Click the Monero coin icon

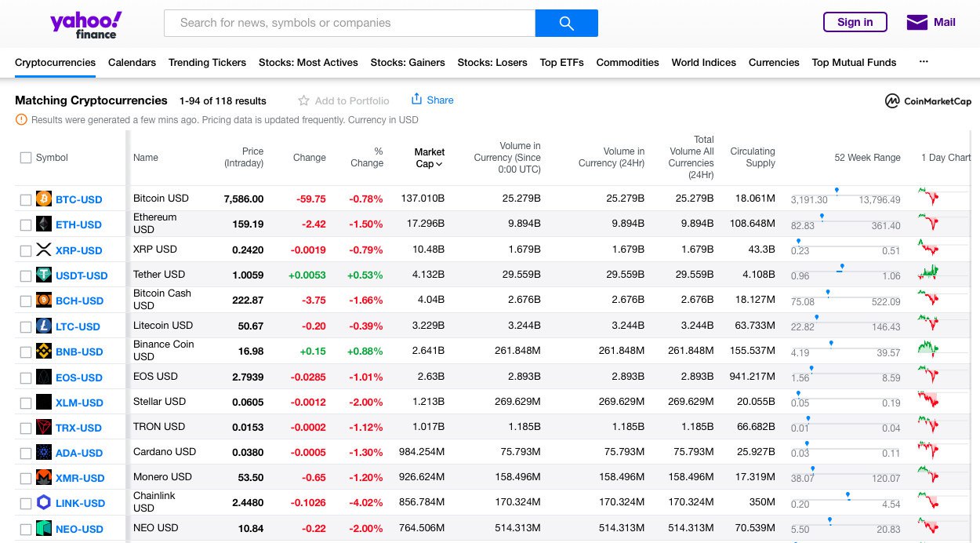[44, 478]
